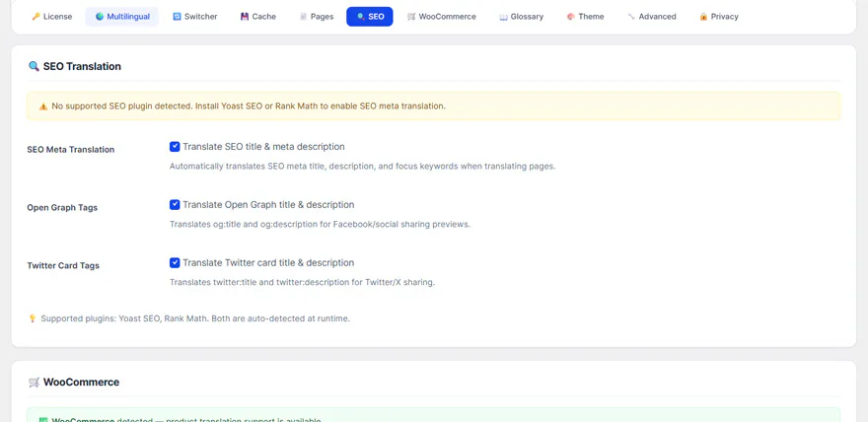Open the SEO tab
The image size is (868, 422).
tap(370, 17)
